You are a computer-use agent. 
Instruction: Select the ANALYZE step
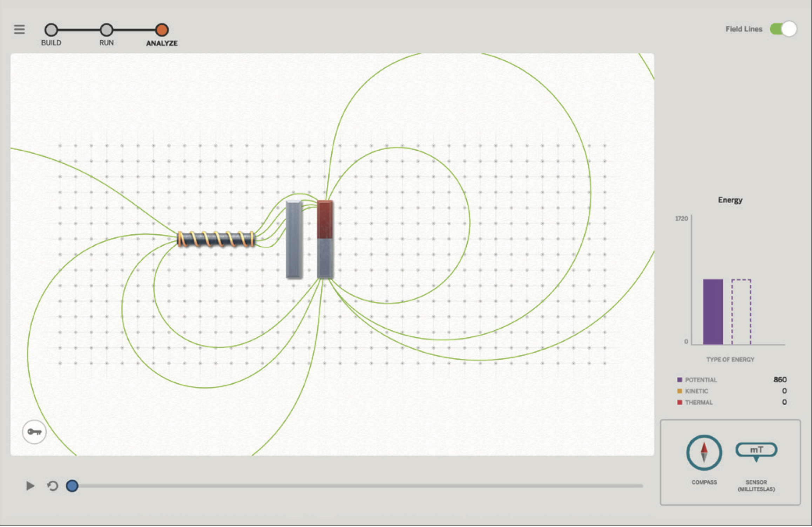click(162, 30)
